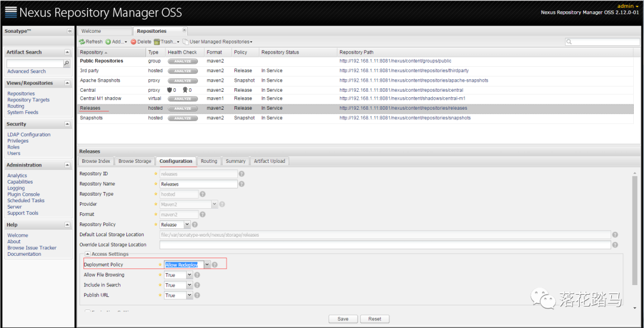Focus the Artifact Search text field
This screenshot has width=644, height=328.
(x=35, y=64)
